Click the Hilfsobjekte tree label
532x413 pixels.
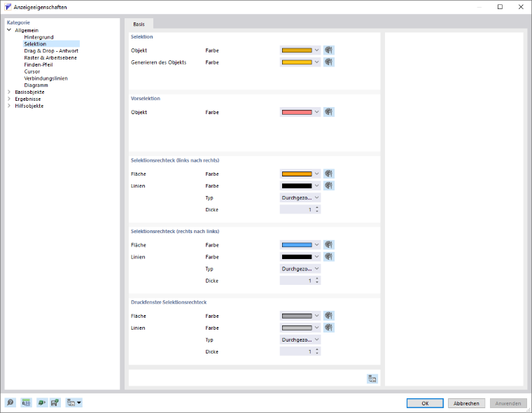click(29, 106)
